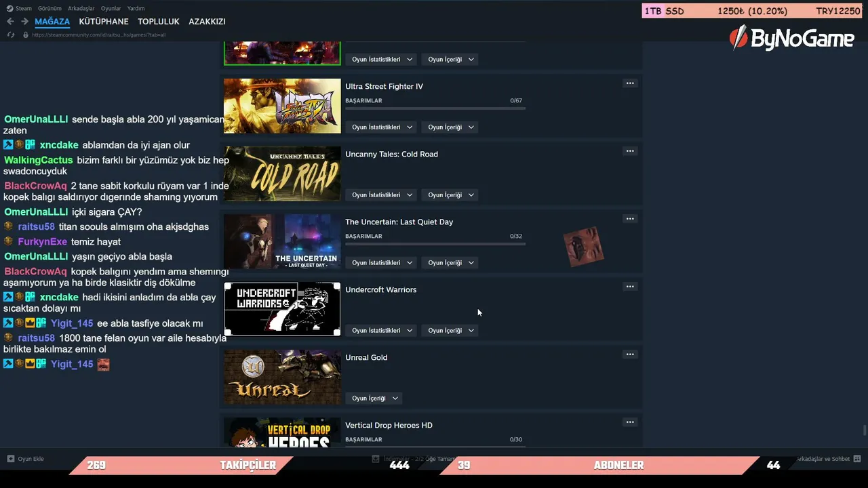This screenshot has width=868, height=488.
Task: Click the plus icon next to Oyun Ekle
Action: pyautogui.click(x=11, y=459)
